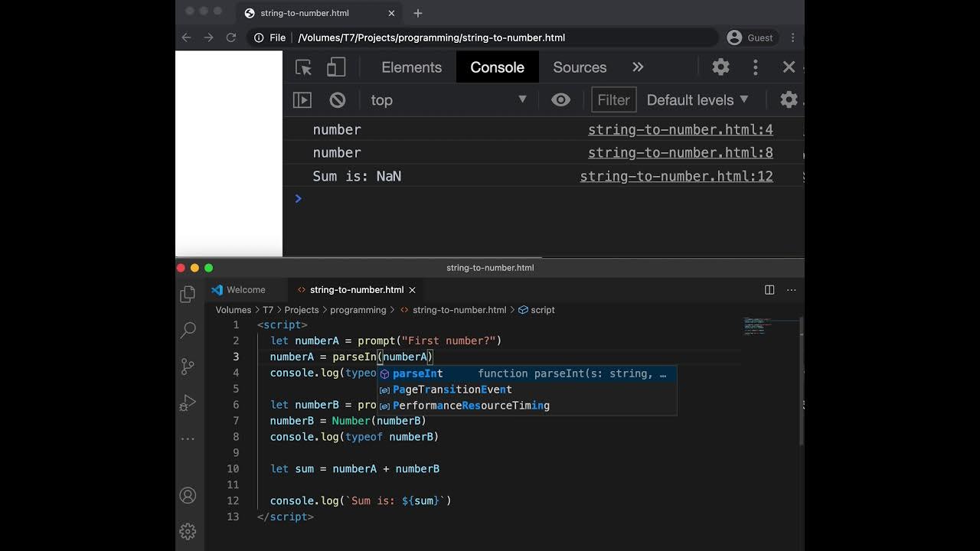Open the Sources tab in DevTools
980x551 pixels.
[x=580, y=67]
